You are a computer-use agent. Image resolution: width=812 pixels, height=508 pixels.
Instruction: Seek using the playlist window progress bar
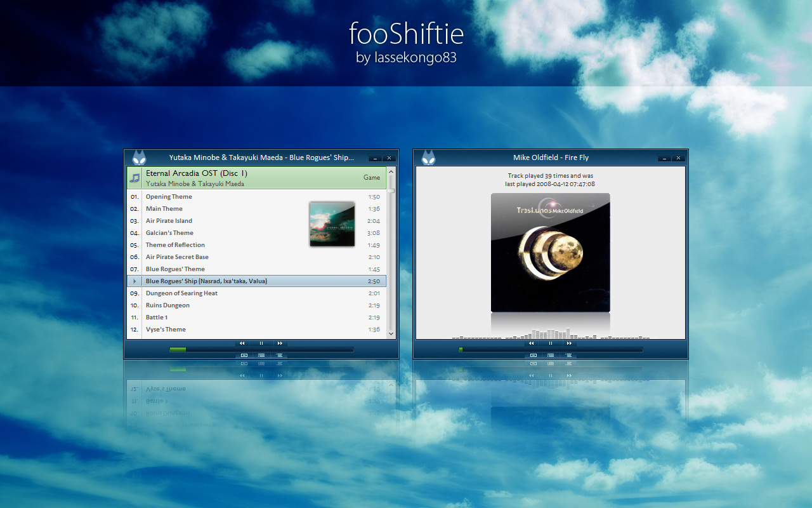coord(261,349)
